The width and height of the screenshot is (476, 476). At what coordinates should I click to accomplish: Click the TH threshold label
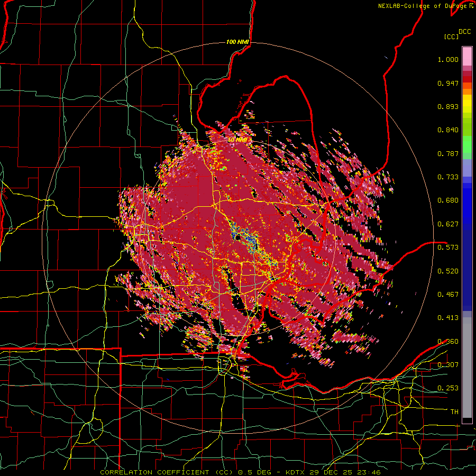[454, 412]
